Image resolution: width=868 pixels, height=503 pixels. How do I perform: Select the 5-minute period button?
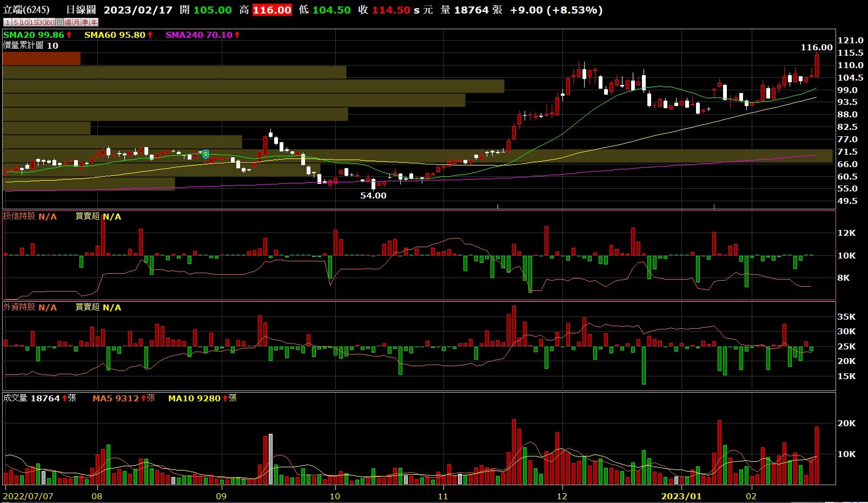16,22
